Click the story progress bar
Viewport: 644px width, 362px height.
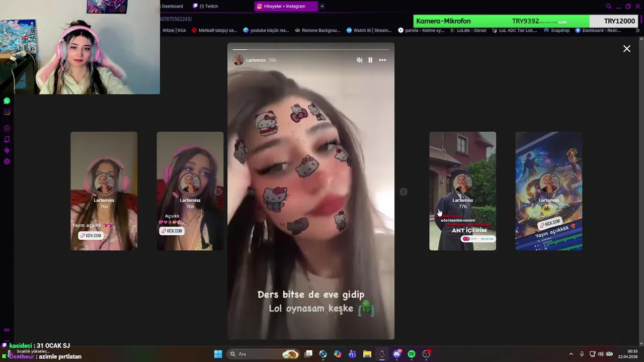311,49
